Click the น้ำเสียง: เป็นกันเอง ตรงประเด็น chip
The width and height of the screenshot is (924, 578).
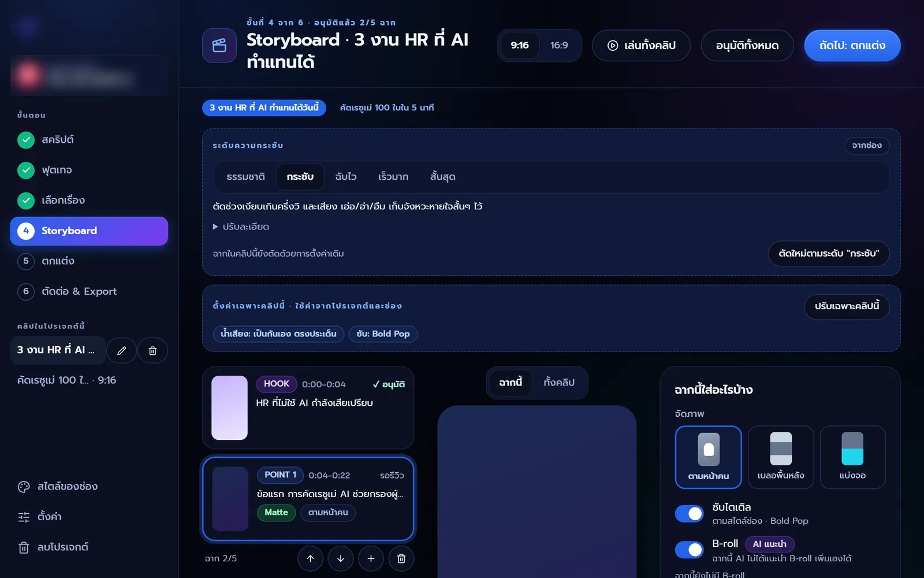click(278, 334)
